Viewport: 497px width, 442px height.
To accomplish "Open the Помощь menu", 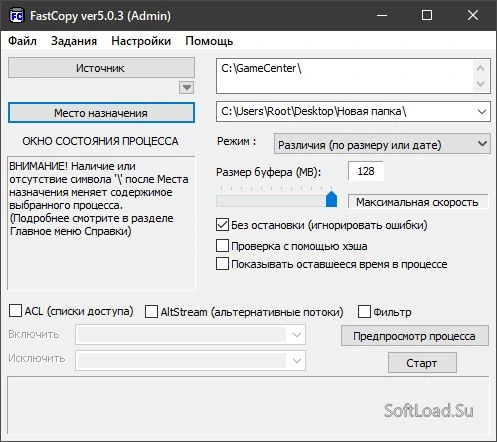I will pyautogui.click(x=209, y=41).
